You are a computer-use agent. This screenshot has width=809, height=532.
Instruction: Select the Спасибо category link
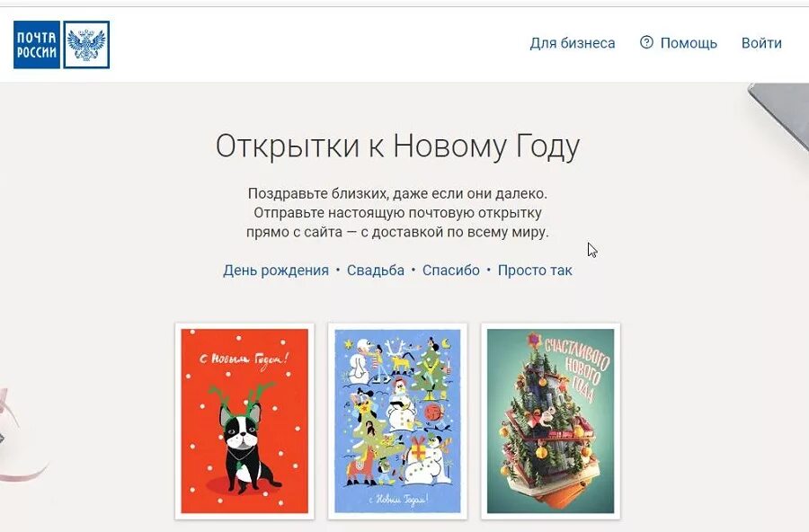[451, 270]
